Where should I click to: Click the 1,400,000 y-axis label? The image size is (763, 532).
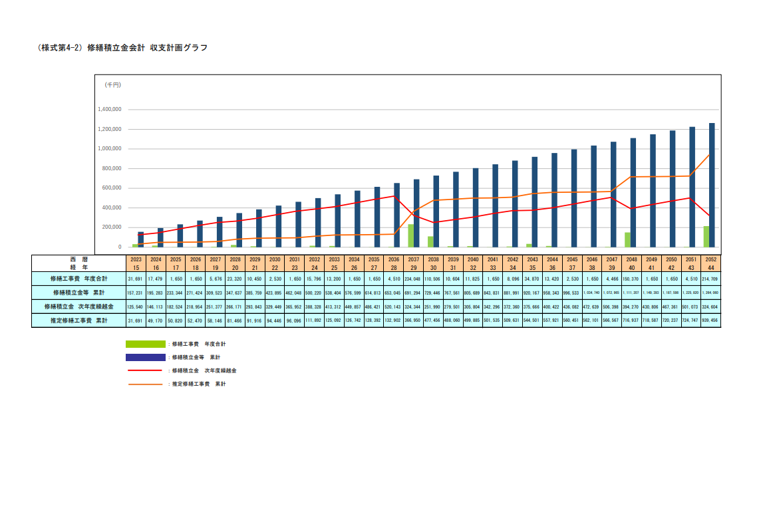pos(110,110)
